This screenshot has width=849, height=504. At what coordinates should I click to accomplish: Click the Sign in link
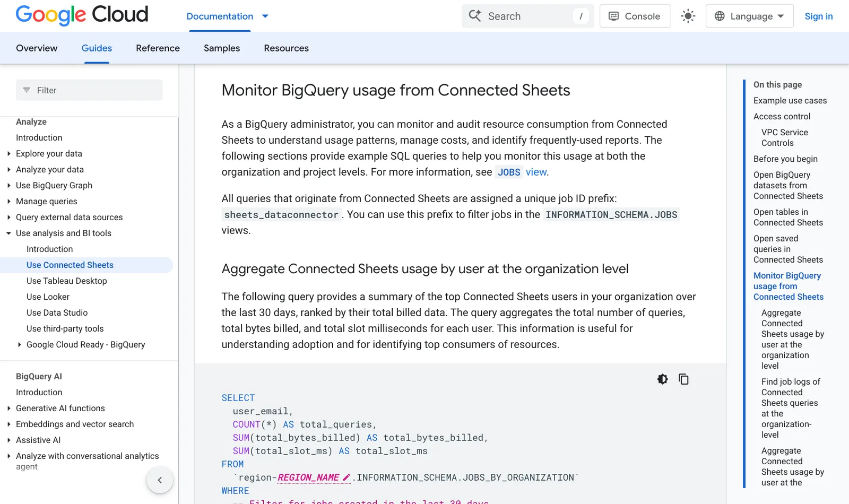[818, 16]
